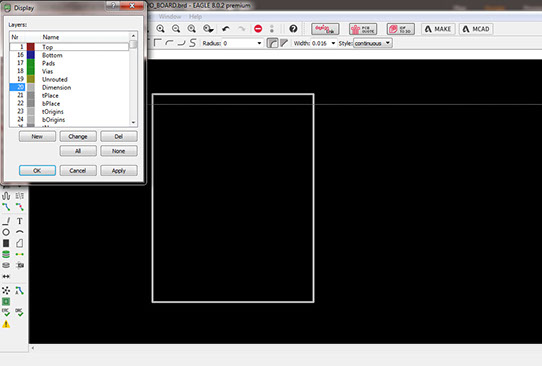Screen dimensions: 542x366
Task: Click the Change layer button
Action: (x=78, y=137)
